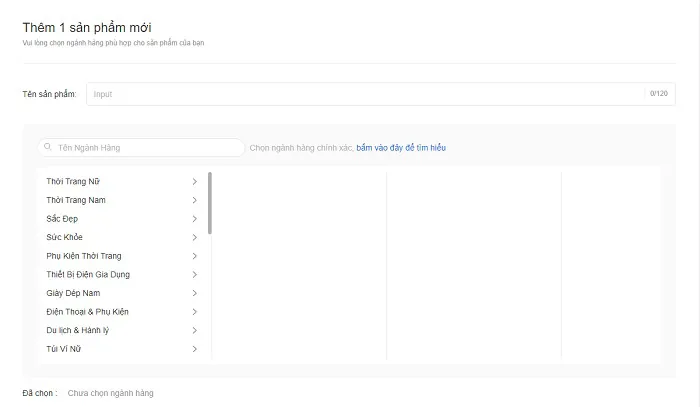
Task: Expand chevron next to Du lịch & Hành lý
Action: pyautogui.click(x=195, y=330)
